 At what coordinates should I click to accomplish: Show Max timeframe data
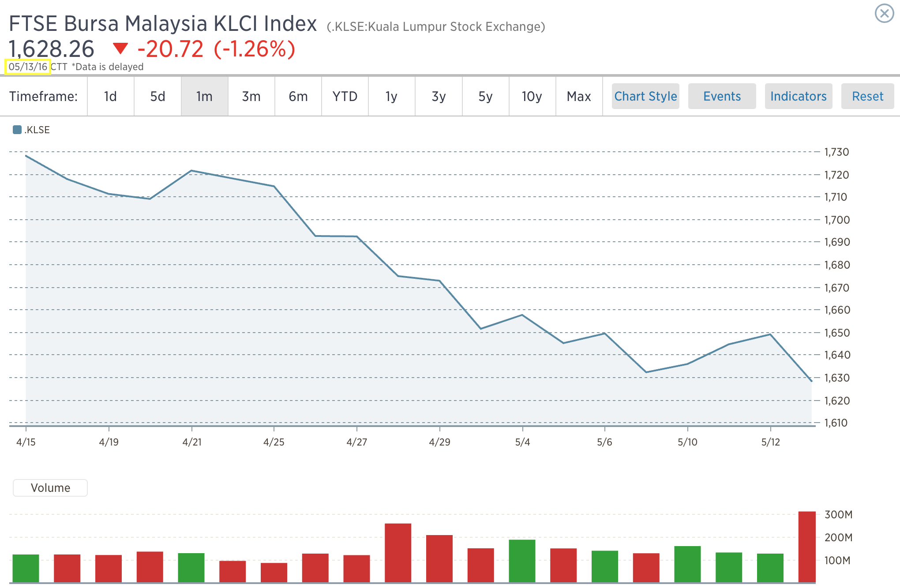[x=579, y=96]
